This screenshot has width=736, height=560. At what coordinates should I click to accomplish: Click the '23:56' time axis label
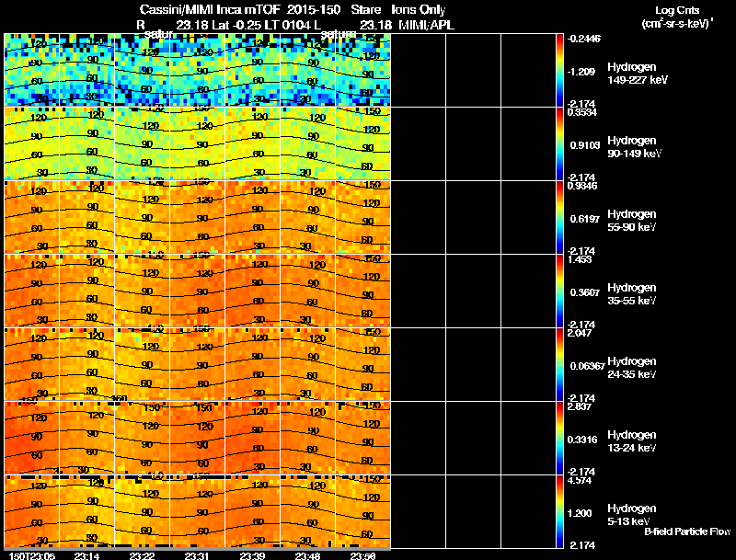pyautogui.click(x=362, y=555)
